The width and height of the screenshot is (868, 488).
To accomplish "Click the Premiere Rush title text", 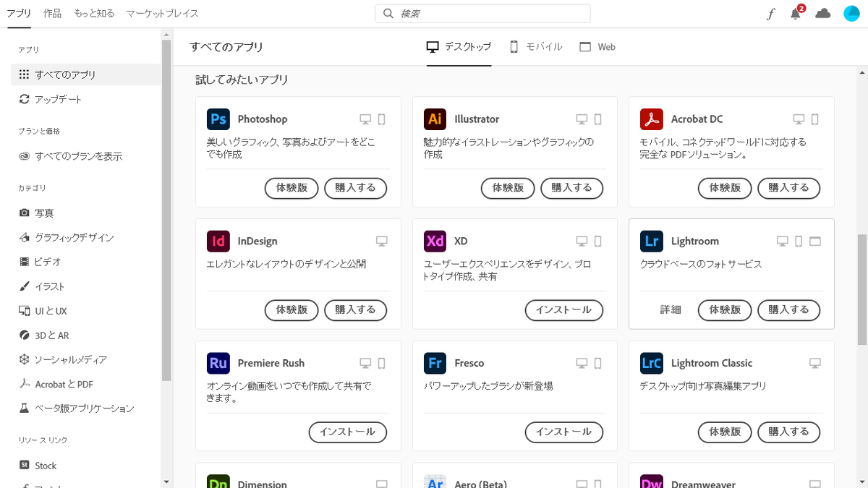I will pos(271,363).
